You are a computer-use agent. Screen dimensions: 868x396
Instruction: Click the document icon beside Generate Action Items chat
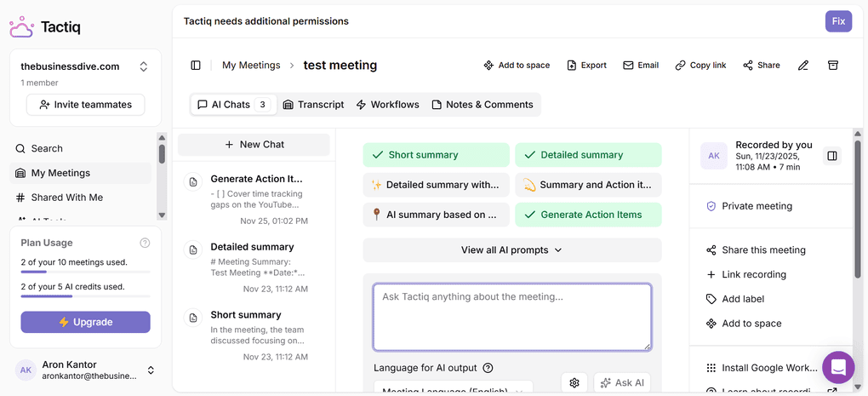(x=192, y=182)
